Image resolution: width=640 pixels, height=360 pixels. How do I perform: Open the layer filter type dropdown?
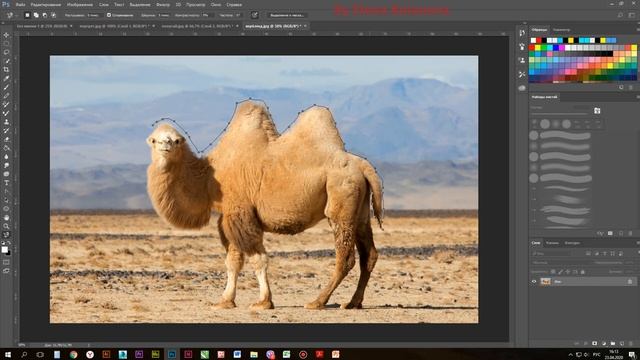click(x=553, y=253)
